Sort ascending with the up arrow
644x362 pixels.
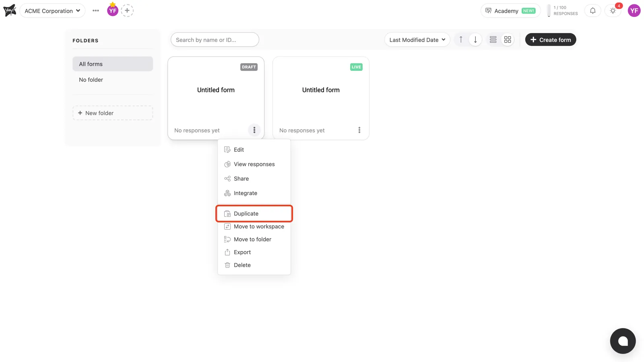pyautogui.click(x=461, y=39)
